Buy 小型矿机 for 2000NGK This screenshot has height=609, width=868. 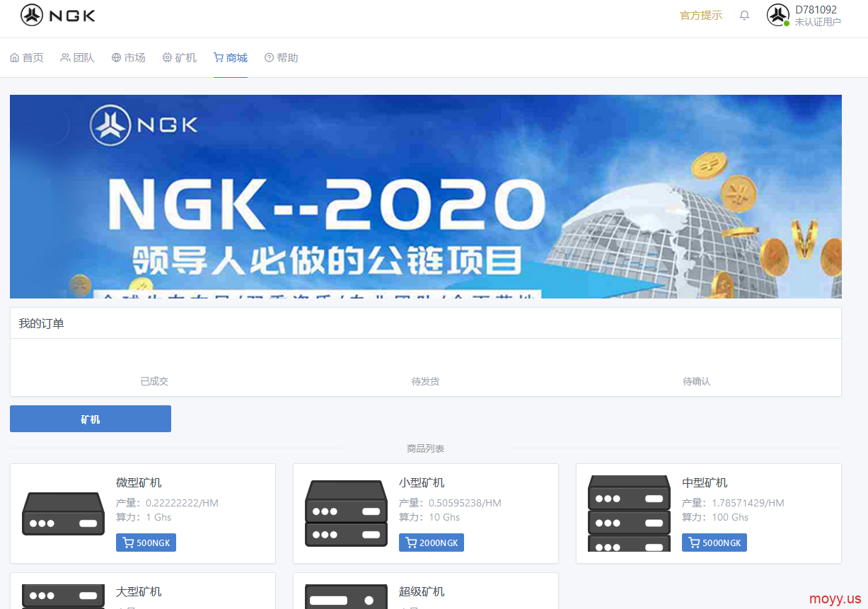point(432,543)
